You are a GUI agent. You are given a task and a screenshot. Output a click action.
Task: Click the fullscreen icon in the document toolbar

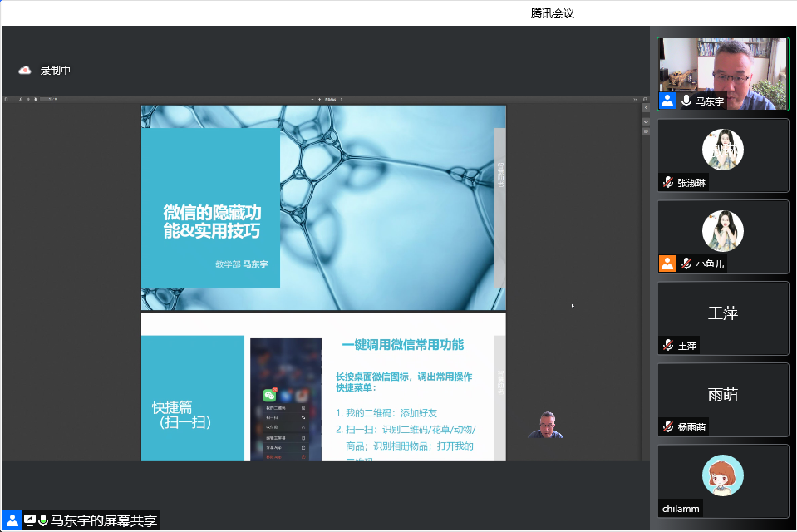click(x=636, y=99)
